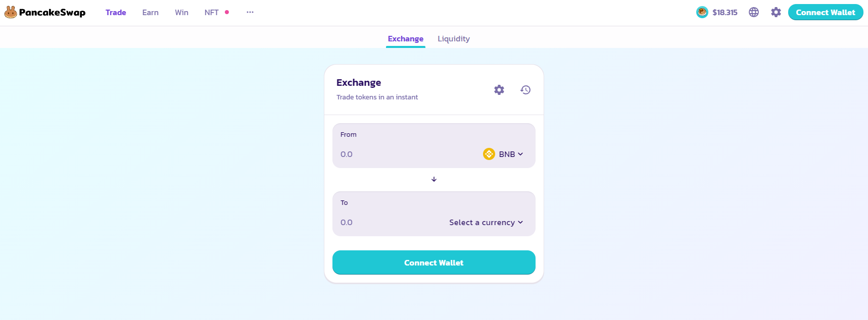Switch to the Liquidity tab
The image size is (868, 320).
tap(454, 39)
